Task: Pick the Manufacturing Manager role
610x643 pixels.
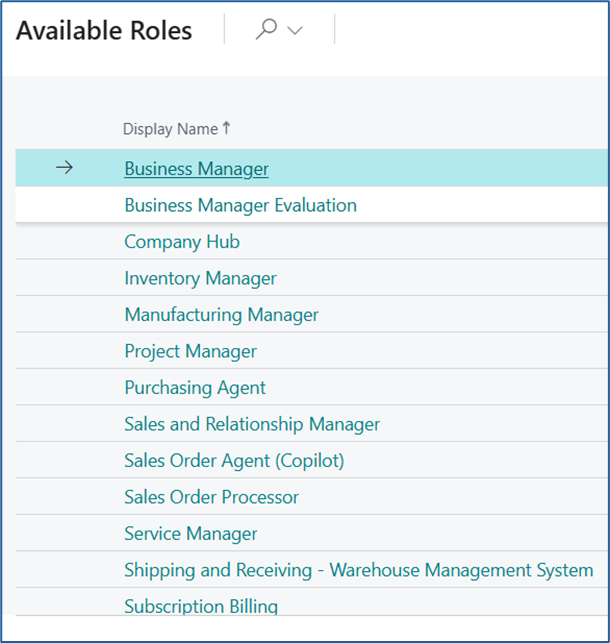Action: pos(221,315)
